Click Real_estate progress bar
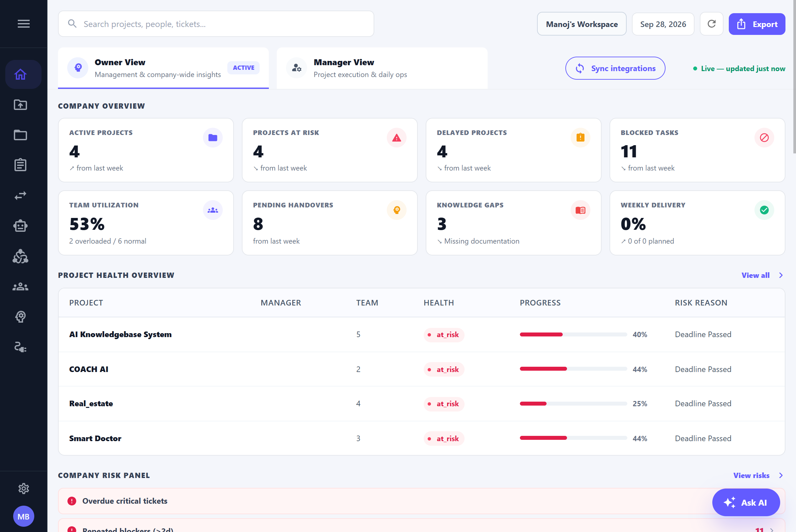This screenshot has width=796, height=532. 573,404
